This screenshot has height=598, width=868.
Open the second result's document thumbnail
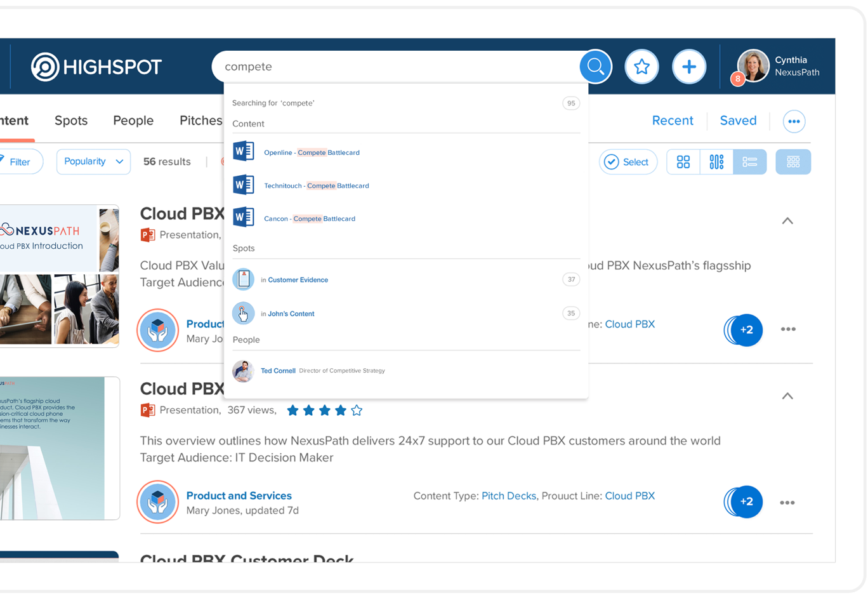59,448
